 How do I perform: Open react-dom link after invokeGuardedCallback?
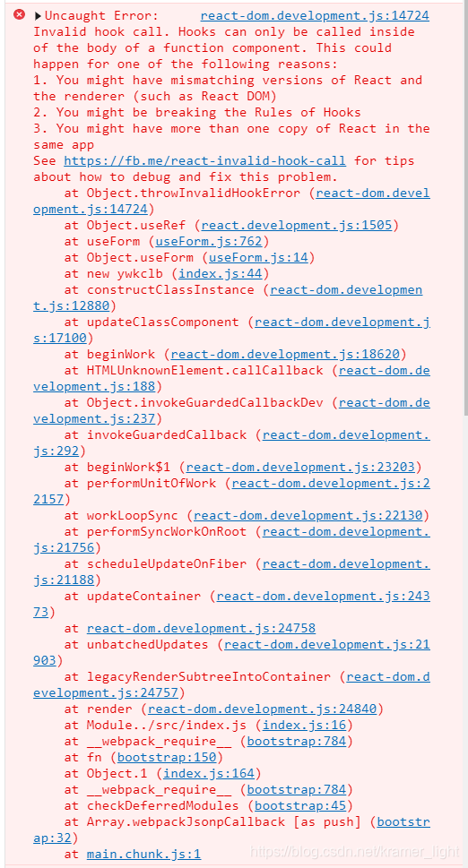(x=346, y=434)
